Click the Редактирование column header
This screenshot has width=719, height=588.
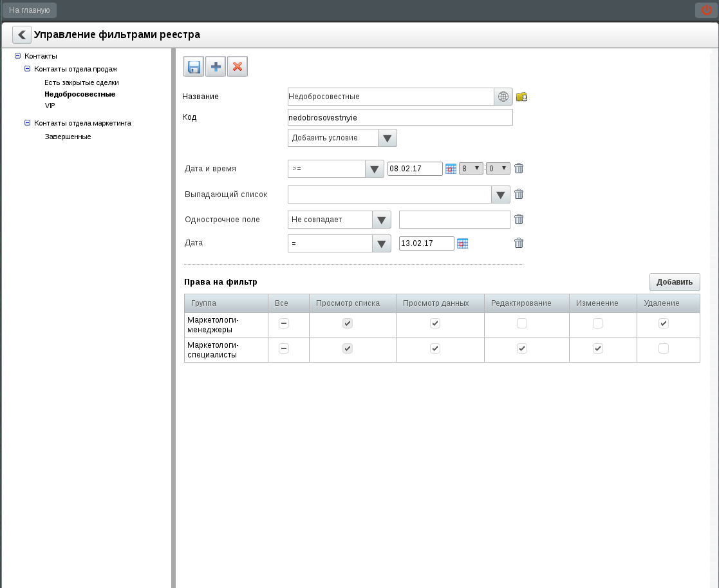tap(527, 303)
